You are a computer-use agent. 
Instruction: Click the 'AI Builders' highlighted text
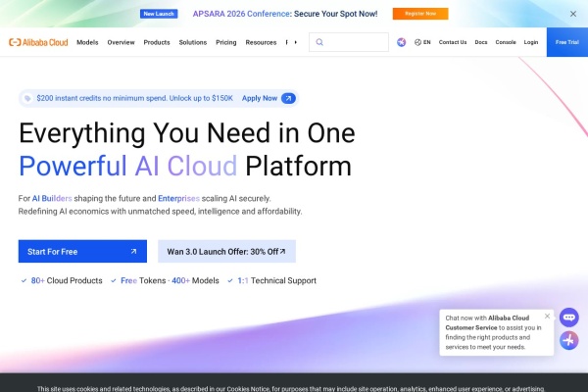pos(52,198)
